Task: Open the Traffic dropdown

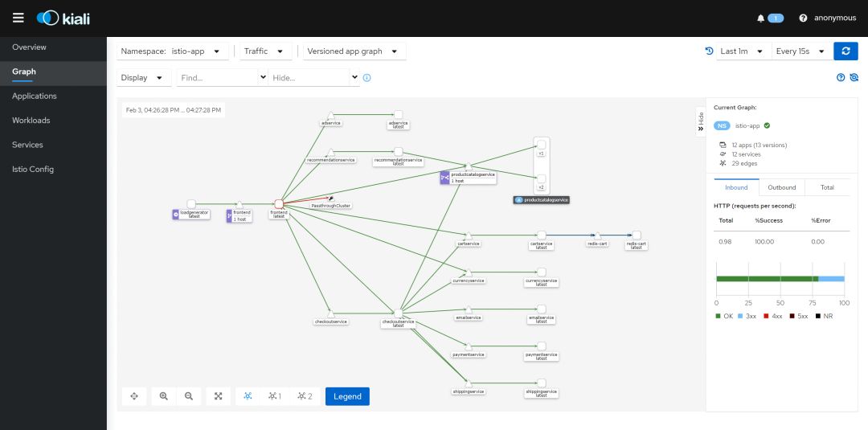Action: tap(266, 51)
